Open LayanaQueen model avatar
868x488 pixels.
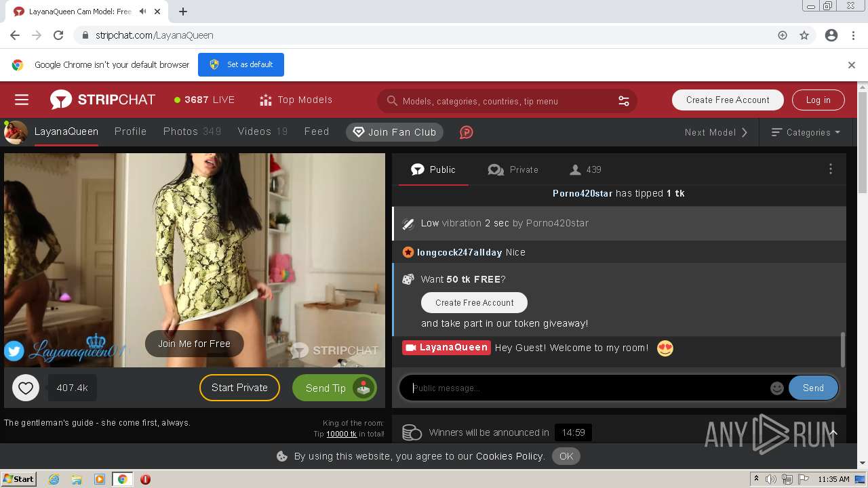pyautogui.click(x=16, y=132)
